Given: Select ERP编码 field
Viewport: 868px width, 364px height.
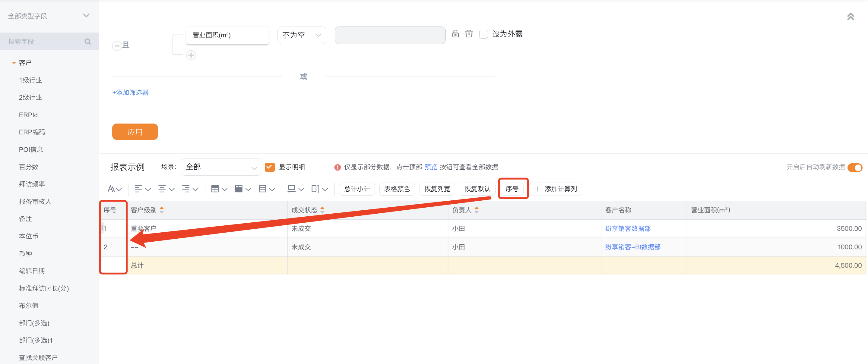Looking at the screenshot, I should click(x=32, y=132).
